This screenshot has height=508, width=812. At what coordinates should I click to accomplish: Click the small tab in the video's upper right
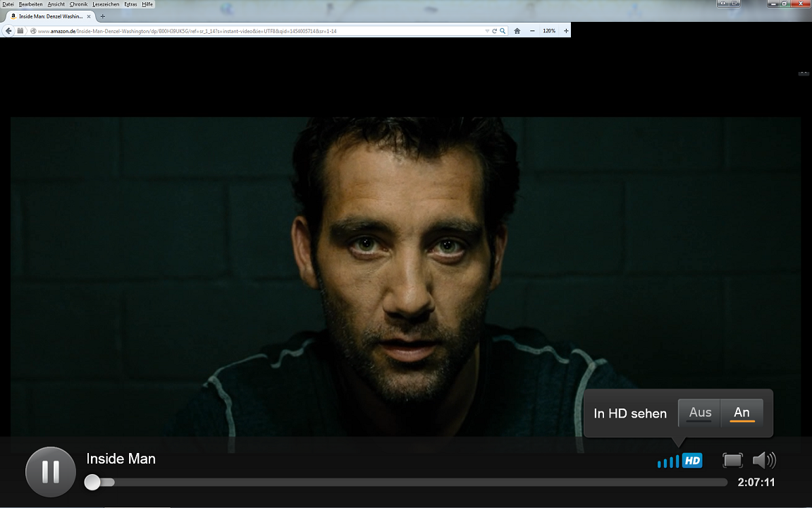804,73
